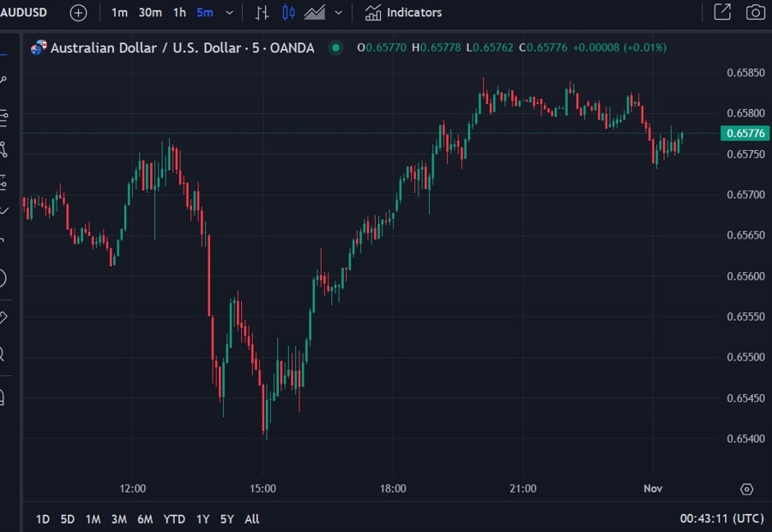
Task: Click the change value +0.00008 (+0.01%)
Action: point(620,48)
